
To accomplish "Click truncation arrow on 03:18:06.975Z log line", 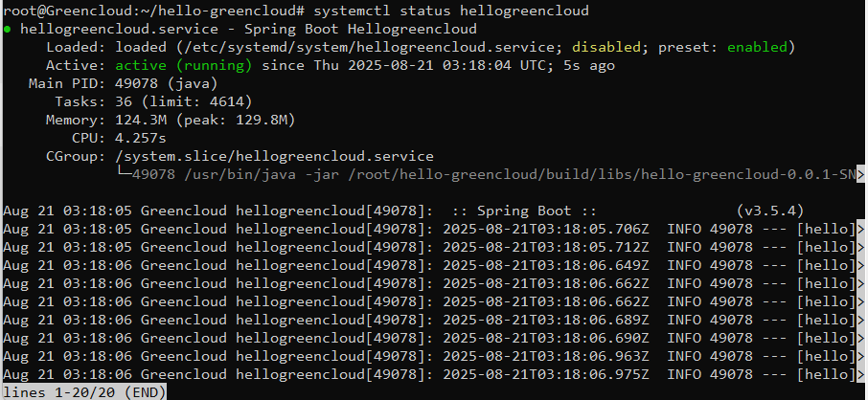I will tap(859, 374).
